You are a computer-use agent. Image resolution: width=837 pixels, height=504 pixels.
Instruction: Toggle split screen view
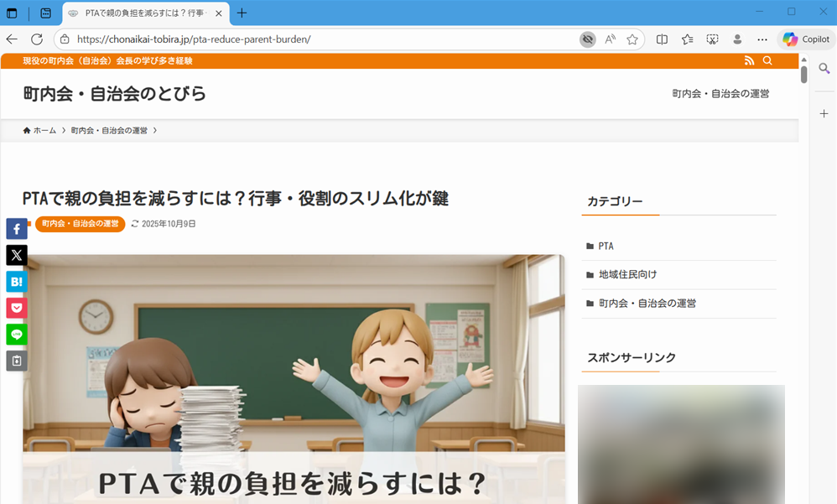[x=662, y=39]
